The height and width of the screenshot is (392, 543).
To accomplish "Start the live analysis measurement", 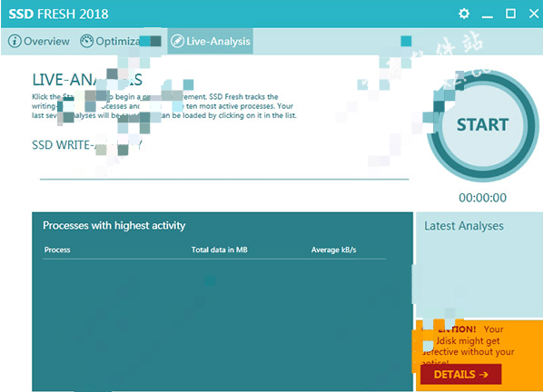I will pyautogui.click(x=482, y=125).
